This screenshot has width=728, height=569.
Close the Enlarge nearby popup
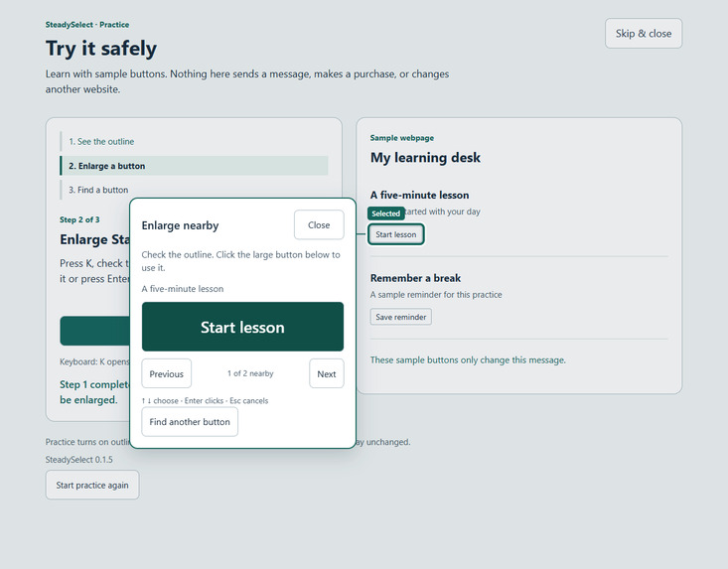[319, 225]
